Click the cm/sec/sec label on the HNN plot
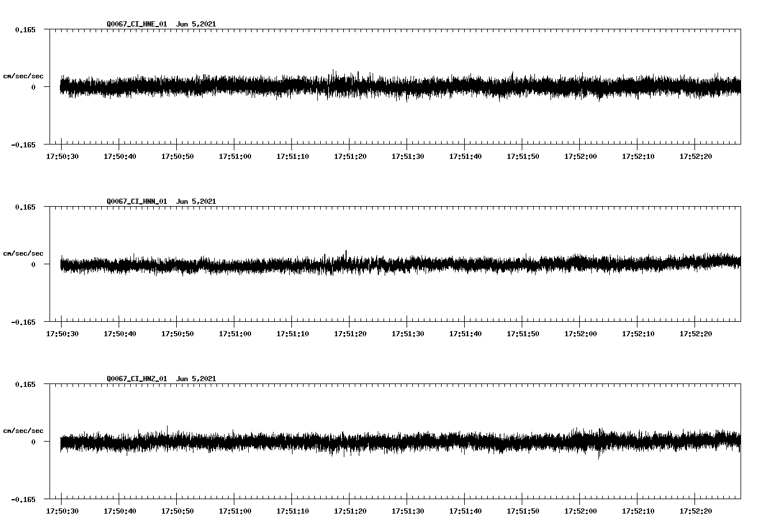782x532 pixels. pos(24,253)
